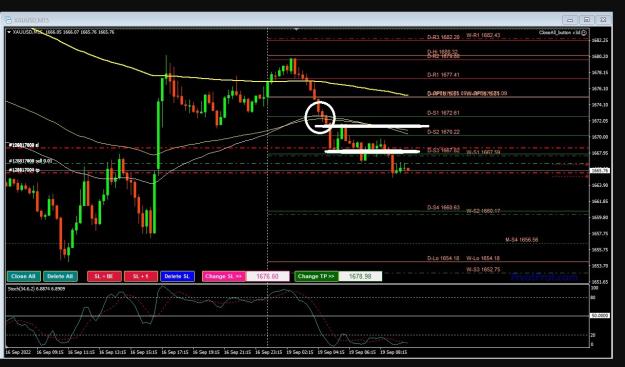625x367 pixels.
Task: Click the D-R3 1682.29 pivot label
Action: click(443, 37)
